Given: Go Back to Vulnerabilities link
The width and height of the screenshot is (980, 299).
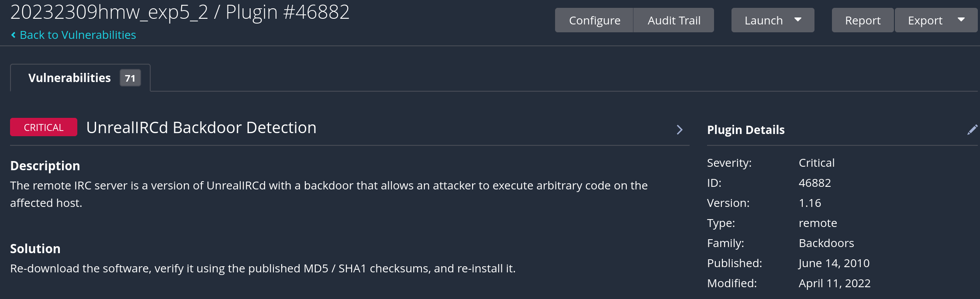Looking at the screenshot, I should [x=78, y=35].
